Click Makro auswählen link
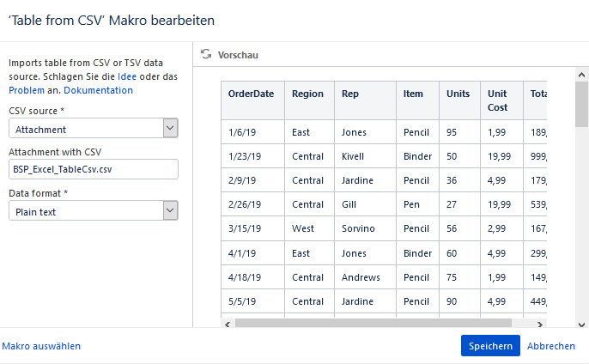The height and width of the screenshot is (364, 589). [41, 346]
